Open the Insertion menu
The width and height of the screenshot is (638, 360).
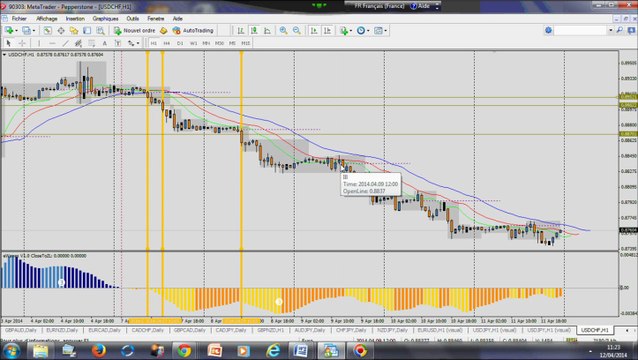[75, 19]
